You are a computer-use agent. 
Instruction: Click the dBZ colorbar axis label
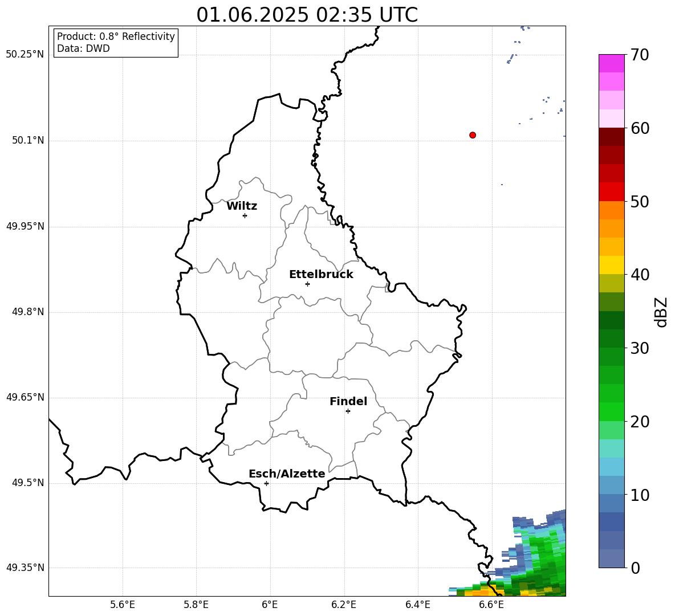[661, 312]
